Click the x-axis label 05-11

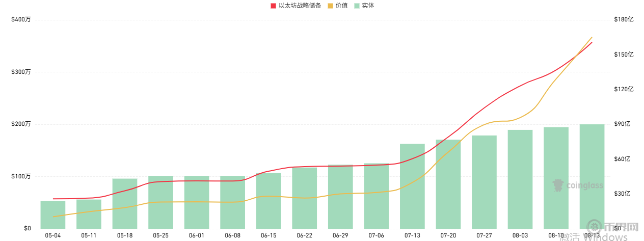pyautogui.click(x=89, y=235)
